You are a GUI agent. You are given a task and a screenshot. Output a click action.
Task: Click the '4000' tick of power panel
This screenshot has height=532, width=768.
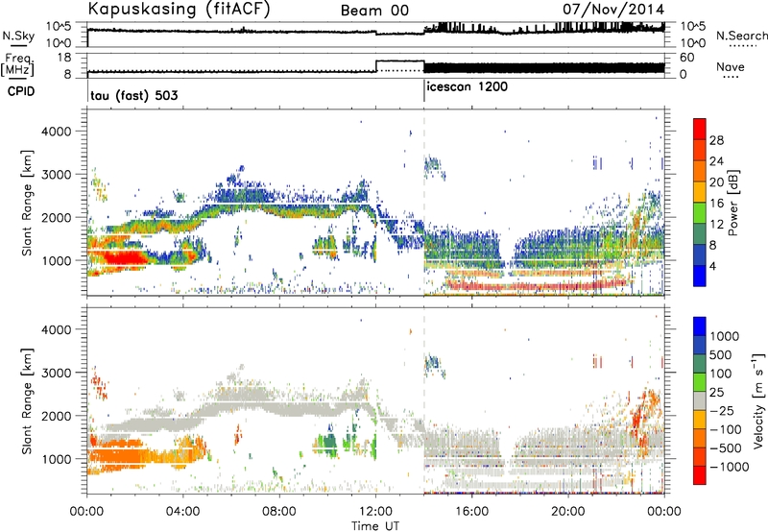pos(56,132)
